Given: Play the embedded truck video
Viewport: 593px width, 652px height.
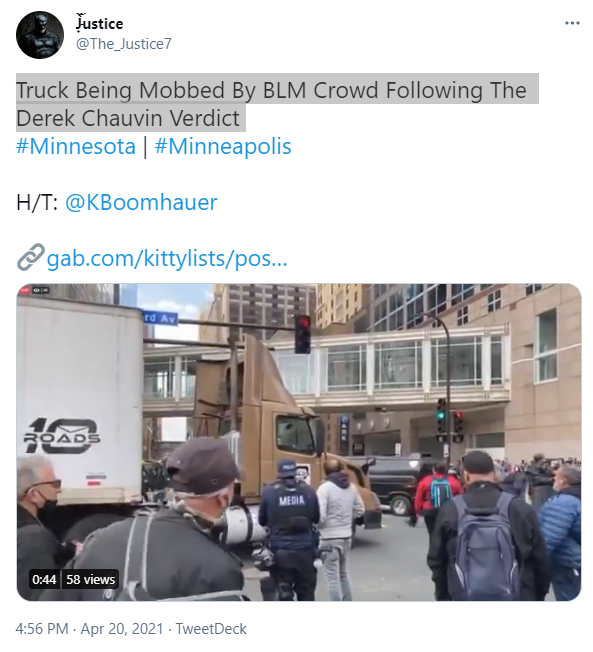Looking at the screenshot, I should (x=299, y=442).
